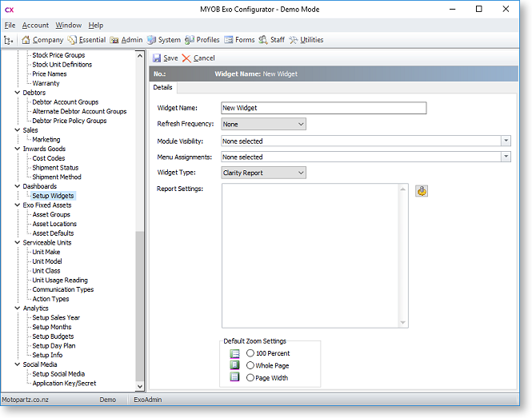Collapse the Inwards Goods tree node

[18, 149]
